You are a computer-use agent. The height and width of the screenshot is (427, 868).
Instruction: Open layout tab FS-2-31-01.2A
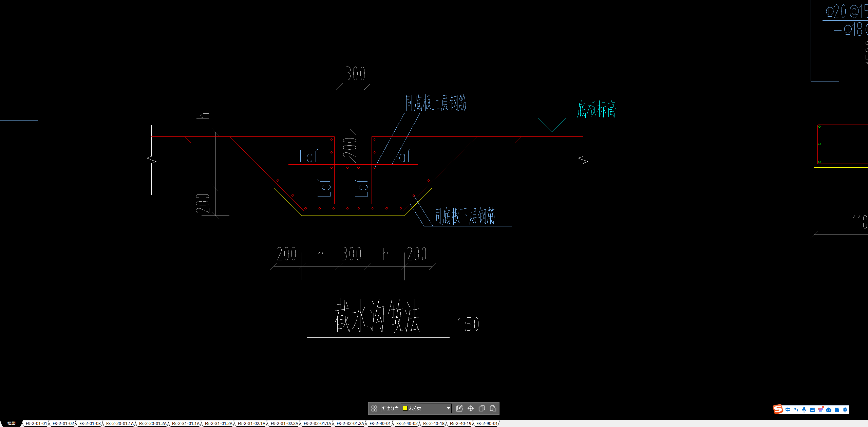click(x=219, y=423)
